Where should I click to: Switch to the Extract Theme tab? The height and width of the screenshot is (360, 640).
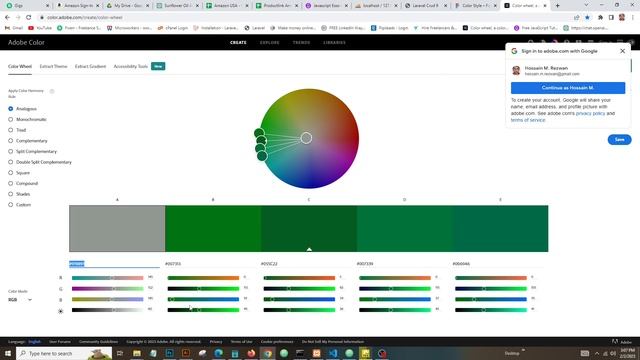pyautogui.click(x=53, y=66)
